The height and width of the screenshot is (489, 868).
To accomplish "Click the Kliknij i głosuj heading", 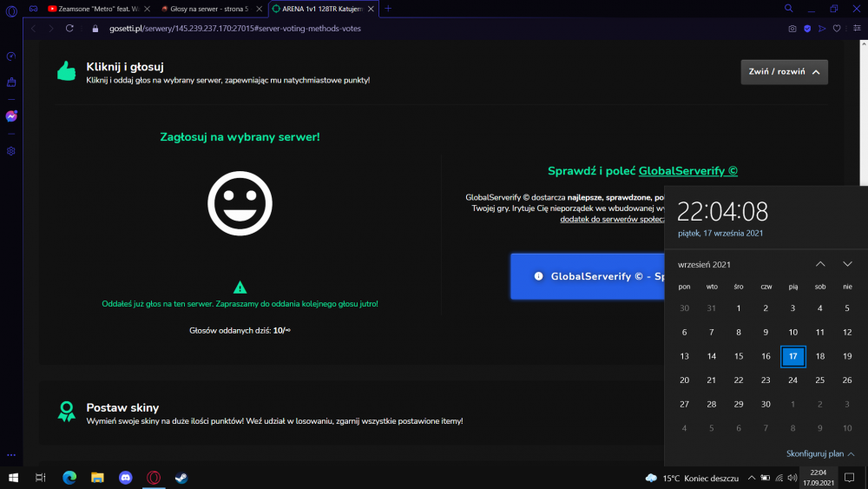I will (x=124, y=67).
